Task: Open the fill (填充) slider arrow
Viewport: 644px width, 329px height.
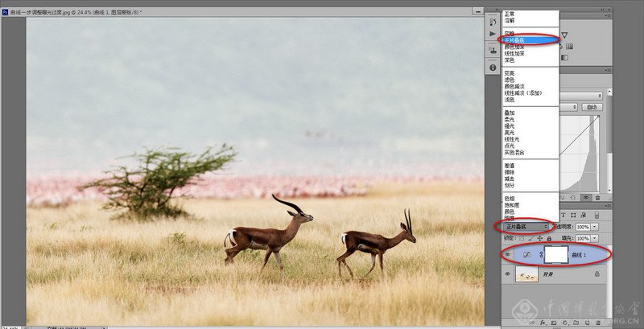Action: (x=594, y=238)
